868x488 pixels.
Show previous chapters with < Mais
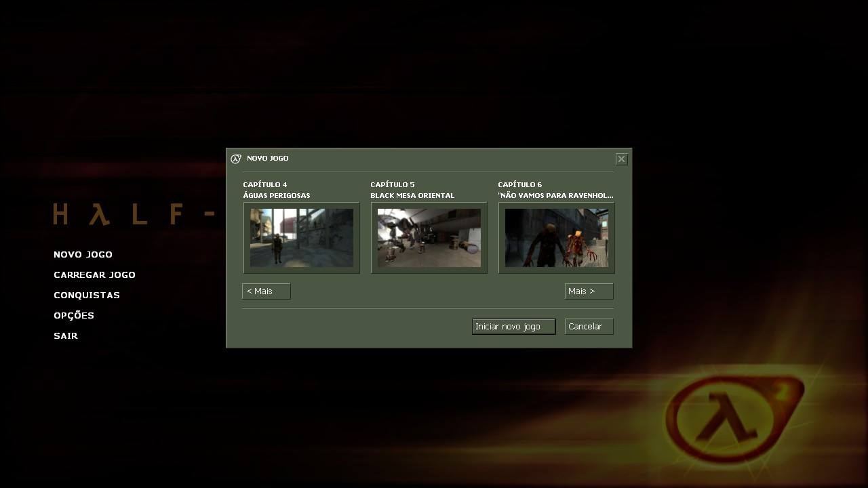pos(267,291)
